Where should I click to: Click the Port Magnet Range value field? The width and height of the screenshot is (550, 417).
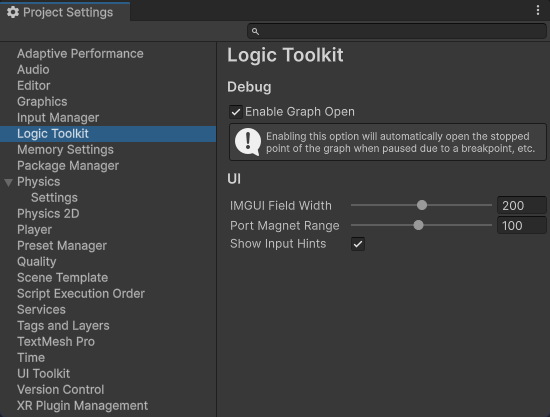click(x=522, y=226)
